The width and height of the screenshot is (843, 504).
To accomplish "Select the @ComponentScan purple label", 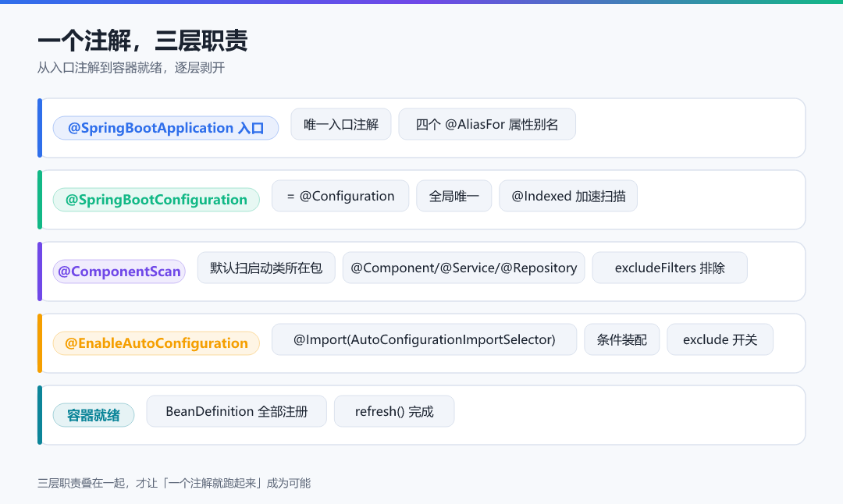I will click(119, 272).
